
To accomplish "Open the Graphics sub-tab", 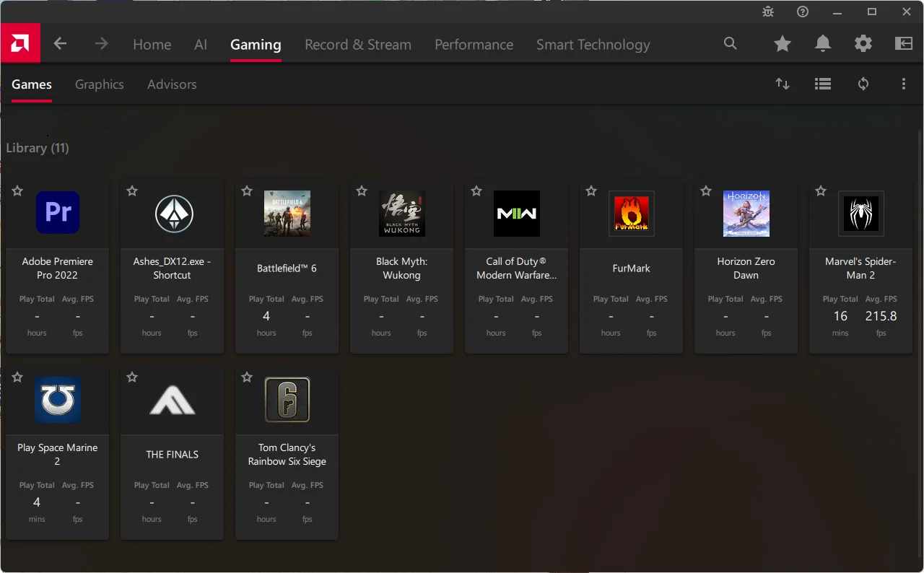I will [100, 84].
